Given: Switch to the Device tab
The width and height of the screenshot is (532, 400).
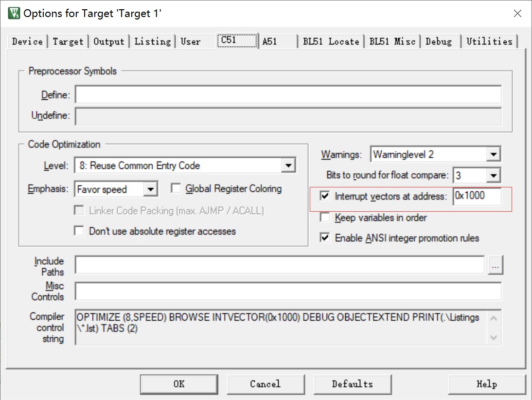Looking at the screenshot, I should click(x=28, y=41).
